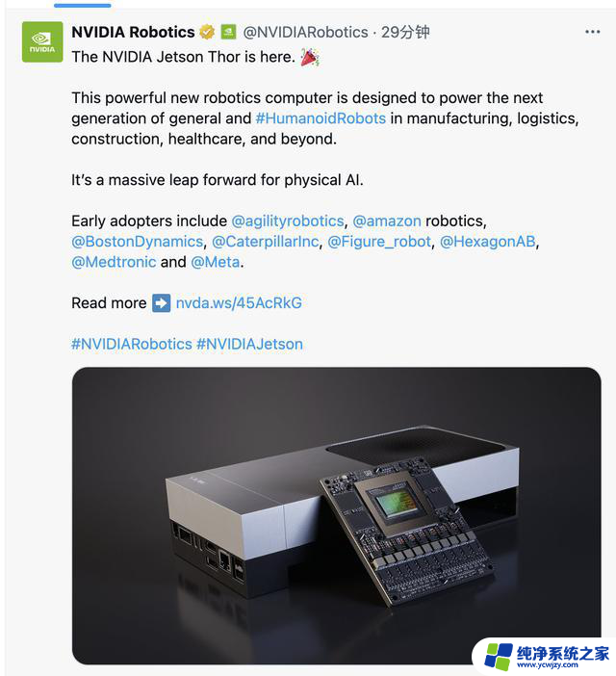Open the #HumanoidRobots hashtag

point(321,118)
